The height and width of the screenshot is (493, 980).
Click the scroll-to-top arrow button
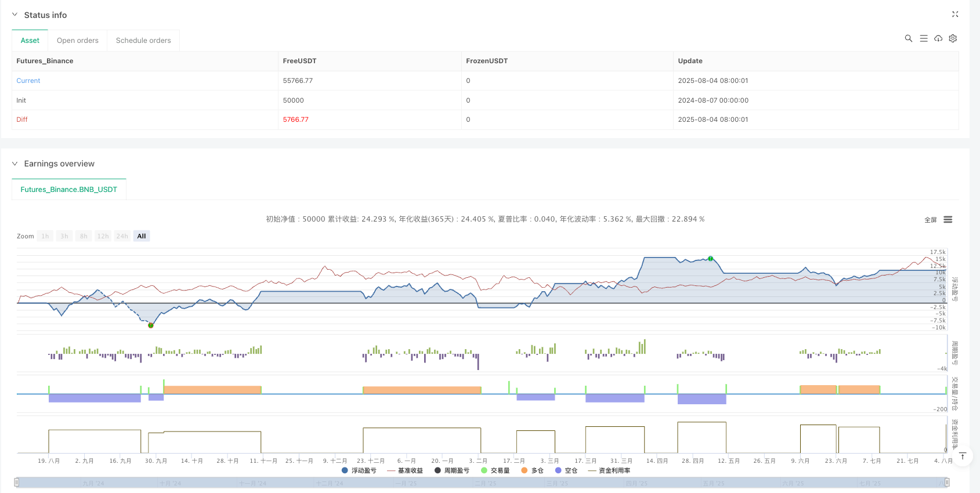963,456
